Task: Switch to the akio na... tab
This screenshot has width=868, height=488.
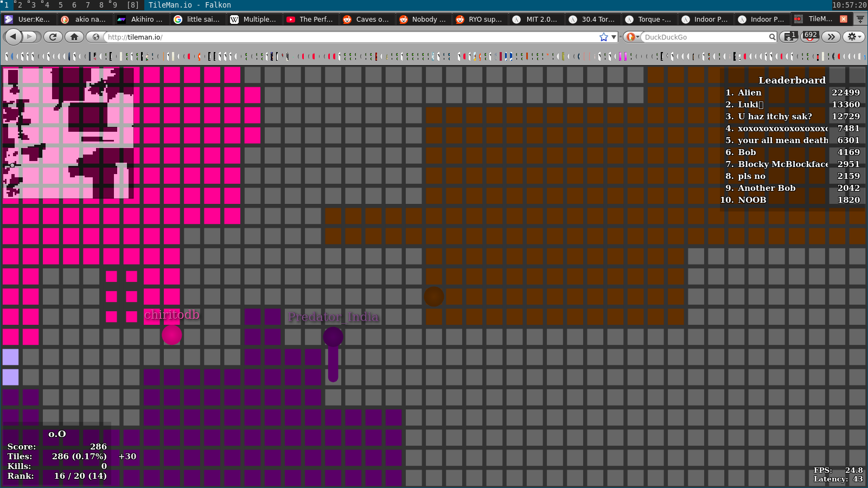Action: (85, 19)
